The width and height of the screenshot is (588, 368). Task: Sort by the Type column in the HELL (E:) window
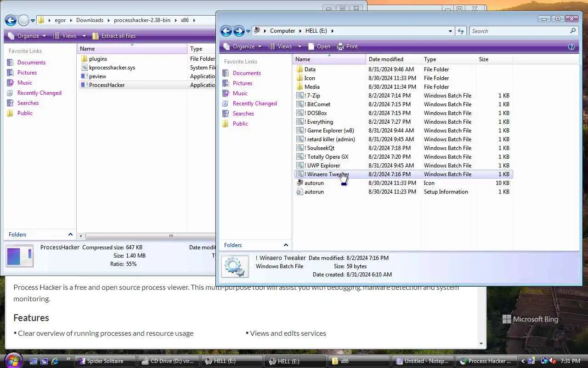pyautogui.click(x=449, y=59)
